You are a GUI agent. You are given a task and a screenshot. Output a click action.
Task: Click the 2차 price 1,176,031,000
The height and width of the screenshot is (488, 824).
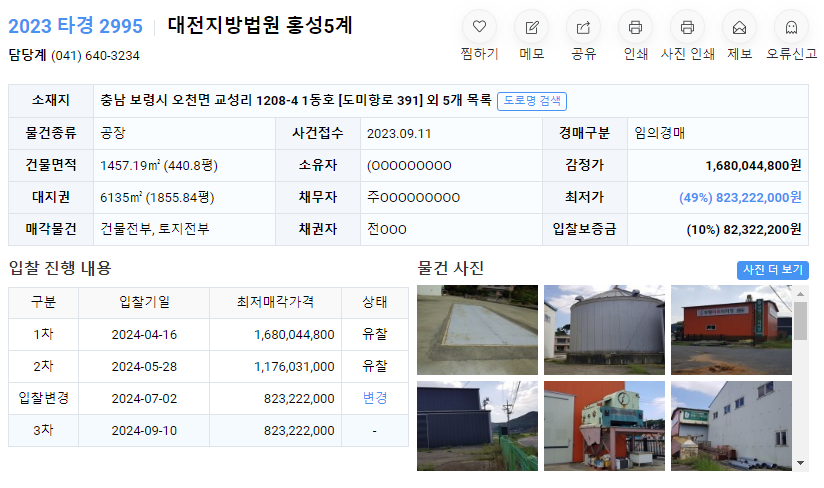[x=294, y=367]
